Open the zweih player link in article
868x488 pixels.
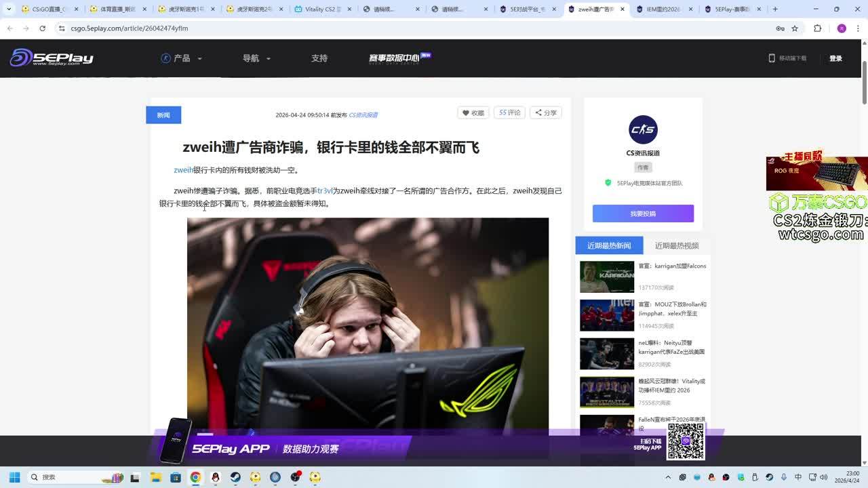pos(183,170)
